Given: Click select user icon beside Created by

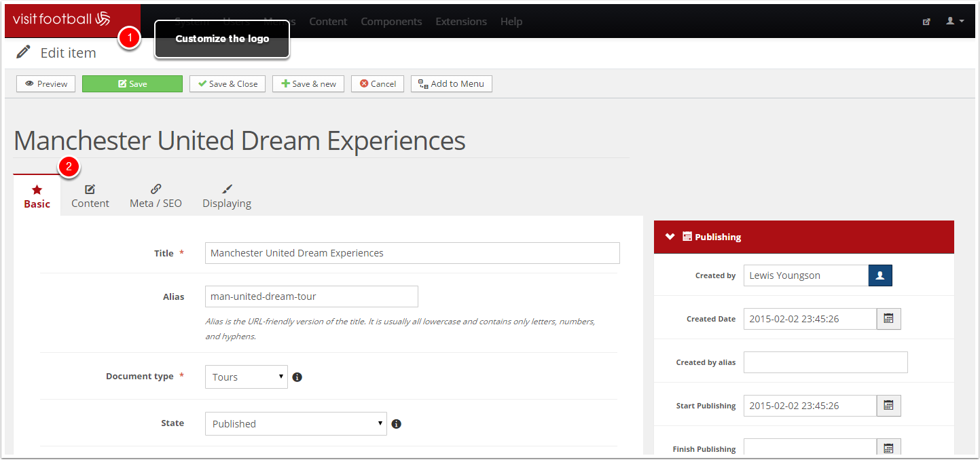Looking at the screenshot, I should coord(880,275).
